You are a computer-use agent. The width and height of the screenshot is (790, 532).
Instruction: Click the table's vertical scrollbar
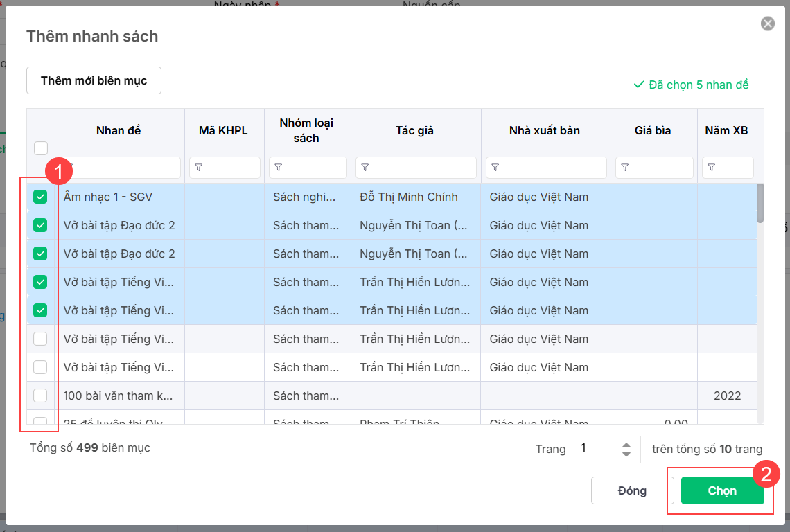pyautogui.click(x=760, y=202)
